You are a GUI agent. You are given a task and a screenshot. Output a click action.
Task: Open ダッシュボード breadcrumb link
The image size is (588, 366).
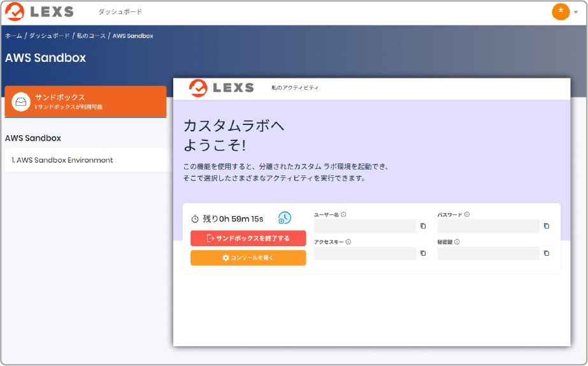[50, 36]
